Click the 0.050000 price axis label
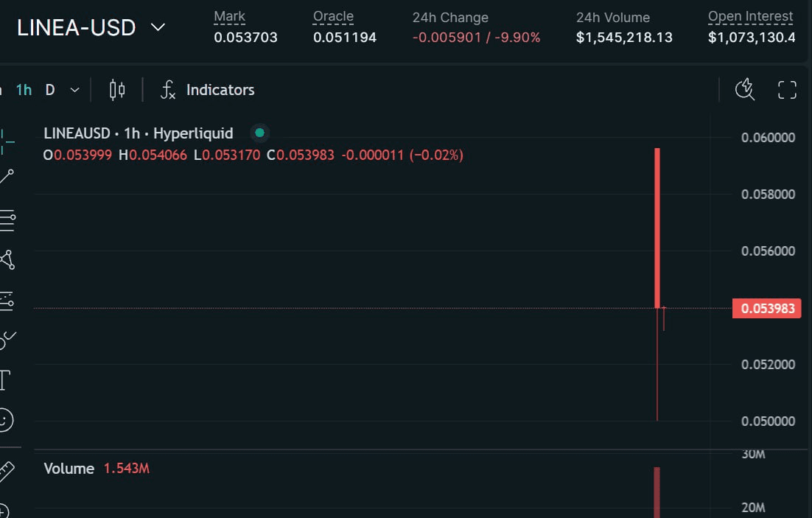This screenshot has height=518, width=812. [768, 421]
